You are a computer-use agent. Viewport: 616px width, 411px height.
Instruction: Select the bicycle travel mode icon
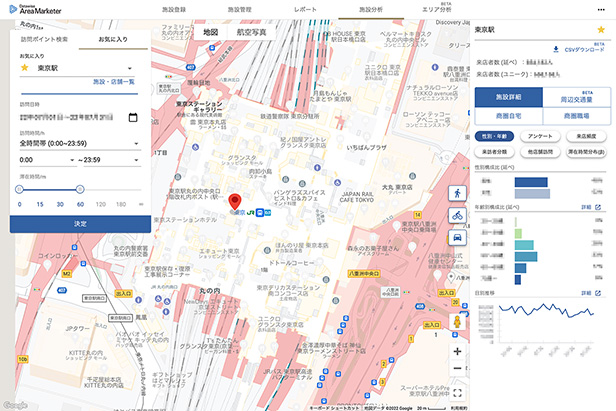tap(457, 215)
